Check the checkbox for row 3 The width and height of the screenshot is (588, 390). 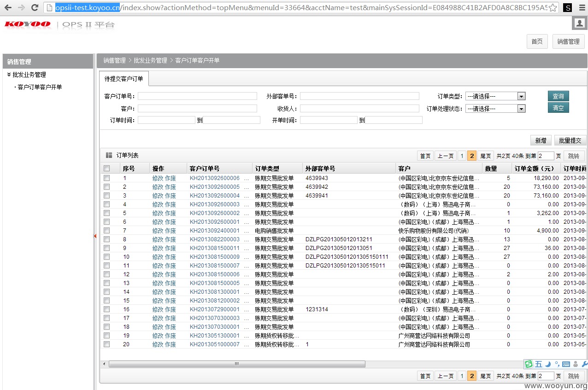click(x=107, y=195)
